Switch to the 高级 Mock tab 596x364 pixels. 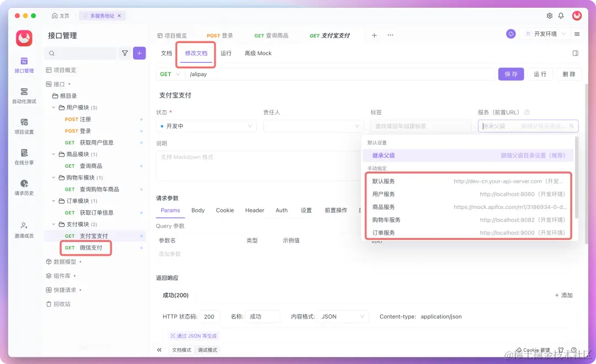pos(257,53)
